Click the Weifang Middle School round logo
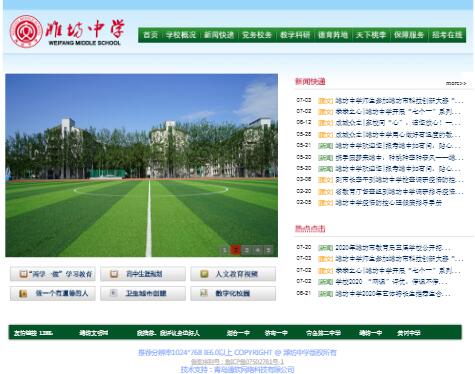 coord(26,31)
